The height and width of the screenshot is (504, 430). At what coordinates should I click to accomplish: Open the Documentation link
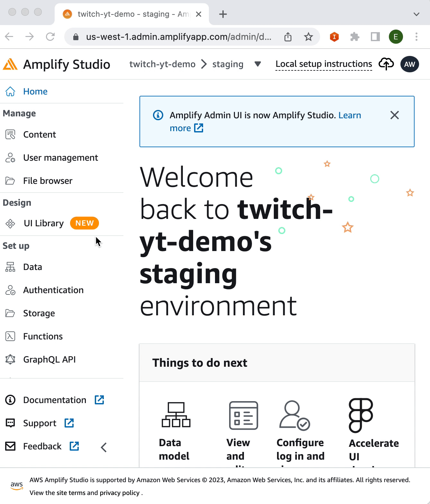pos(55,400)
